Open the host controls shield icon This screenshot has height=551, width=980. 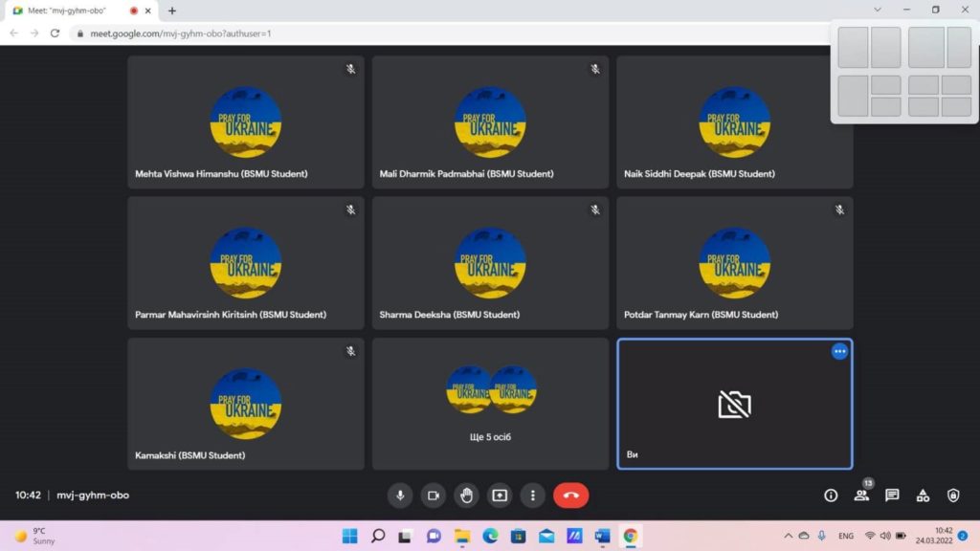click(953, 496)
